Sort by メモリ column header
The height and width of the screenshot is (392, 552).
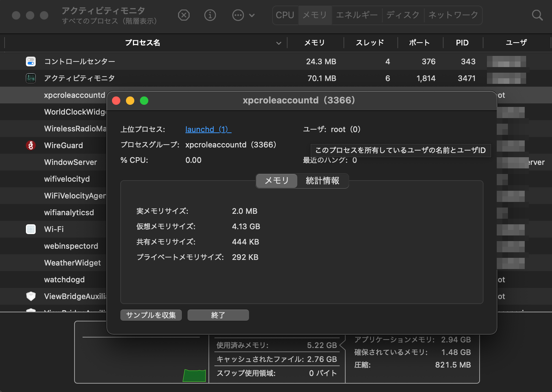315,43
